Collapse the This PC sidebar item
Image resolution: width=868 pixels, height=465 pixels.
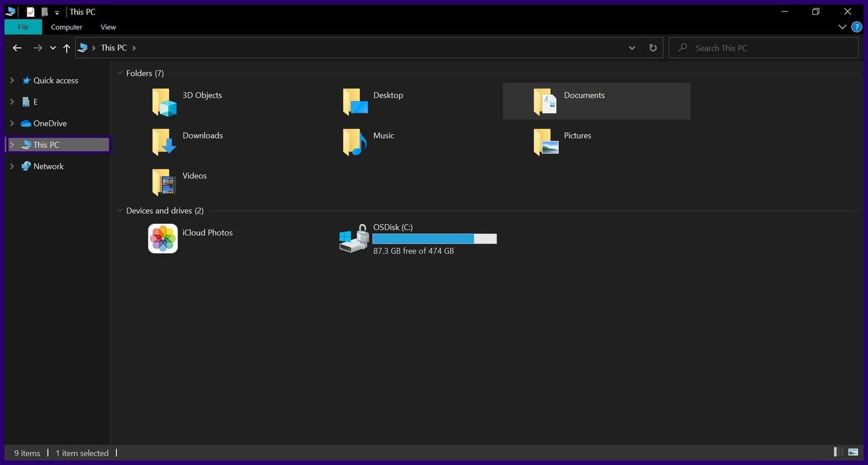click(x=11, y=144)
